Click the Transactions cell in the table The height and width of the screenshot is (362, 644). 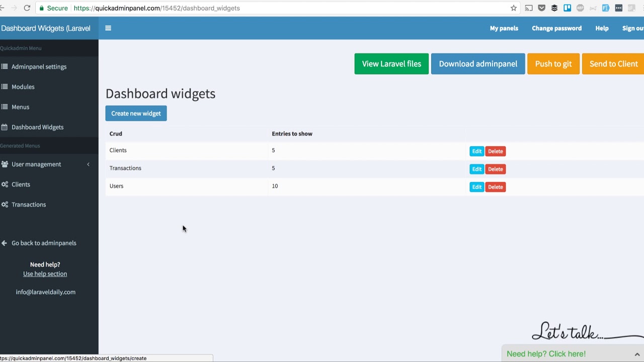click(125, 168)
